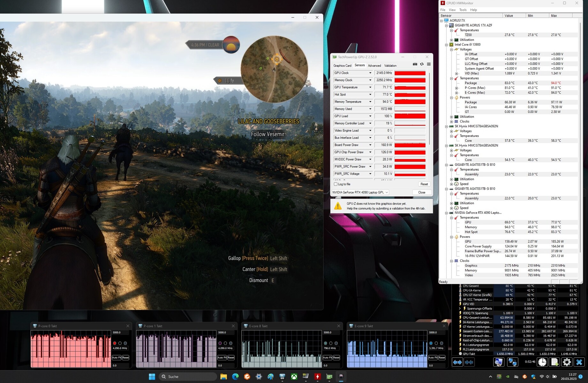
Task: Click Reset in P-core 1 Takt graph
Action: [231, 358]
